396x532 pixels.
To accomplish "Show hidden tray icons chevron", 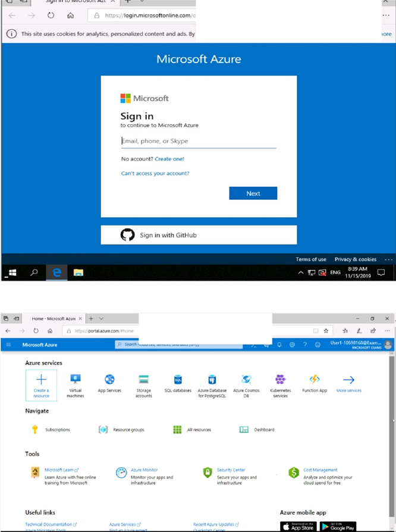I will [x=300, y=273].
